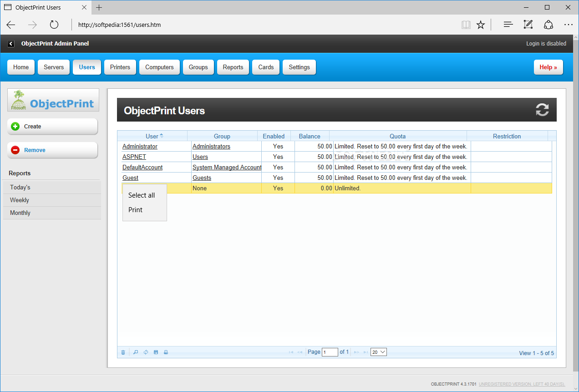Click the refresh icon in ObjectPrint Users header
The height and width of the screenshot is (392, 579).
[x=542, y=110]
